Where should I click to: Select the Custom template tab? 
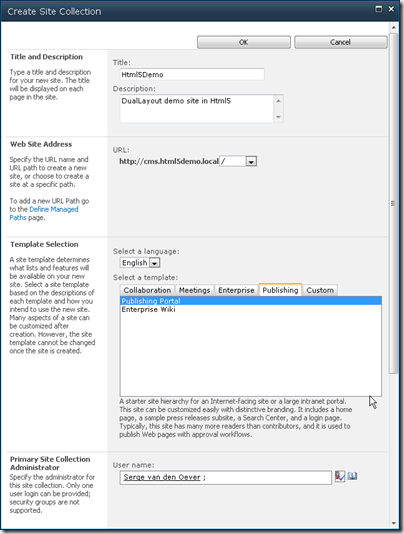click(x=320, y=290)
